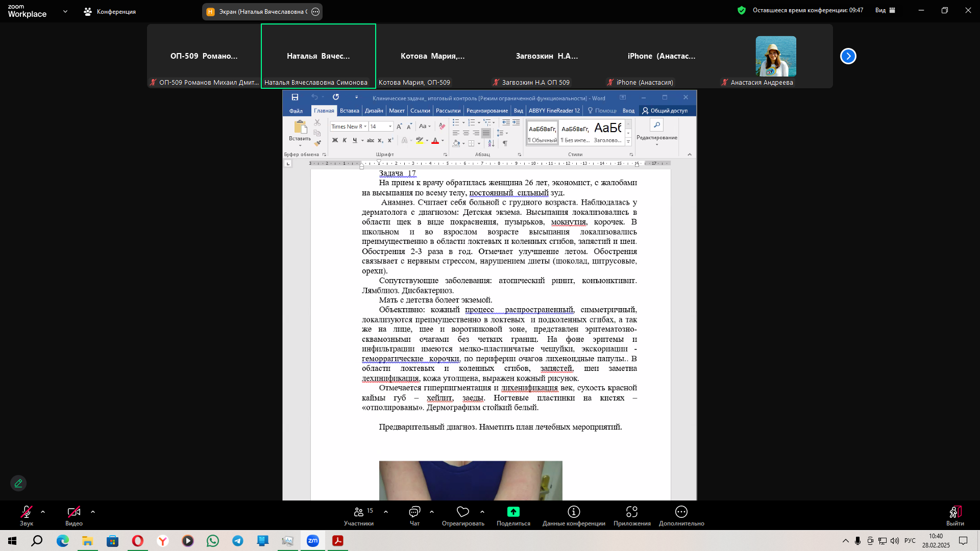The width and height of the screenshot is (980, 551).
Task: Open shared screen options ellipsis
Action: [315, 12]
